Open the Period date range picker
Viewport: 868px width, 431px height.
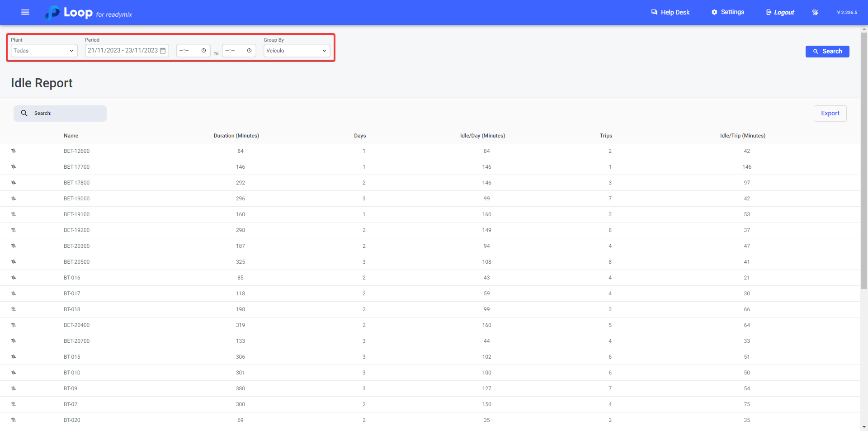tap(123, 51)
